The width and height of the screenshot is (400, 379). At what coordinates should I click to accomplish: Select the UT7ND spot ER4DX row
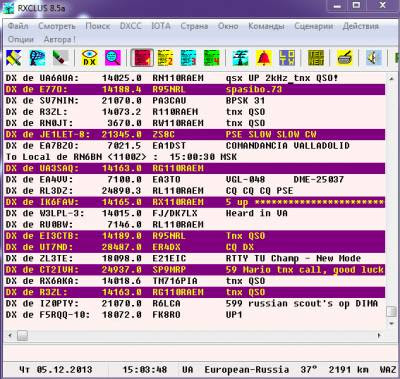[195, 247]
